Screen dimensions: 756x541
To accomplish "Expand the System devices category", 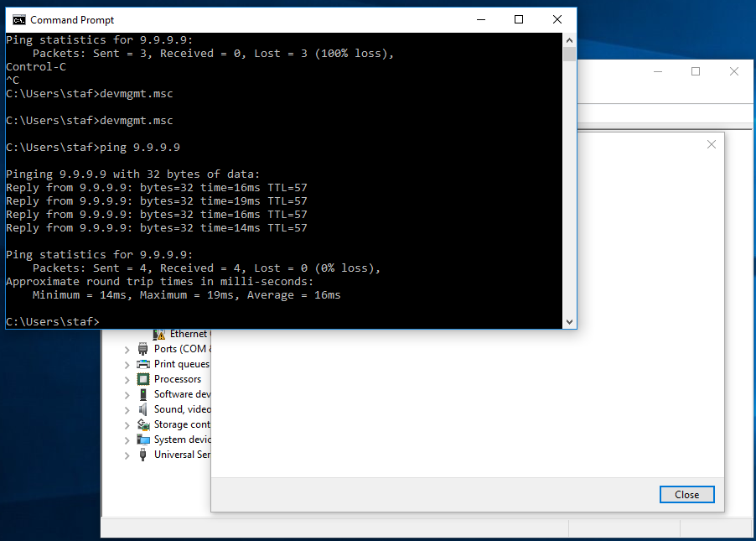I will 127,440.
